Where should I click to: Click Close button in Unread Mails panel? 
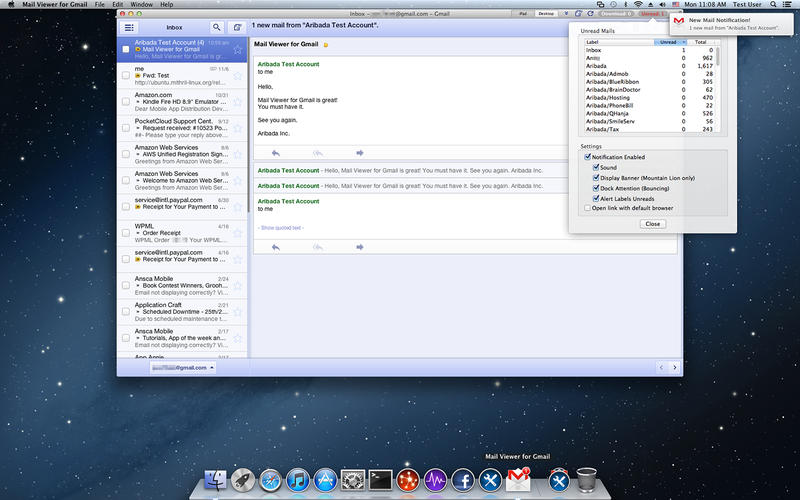point(652,224)
